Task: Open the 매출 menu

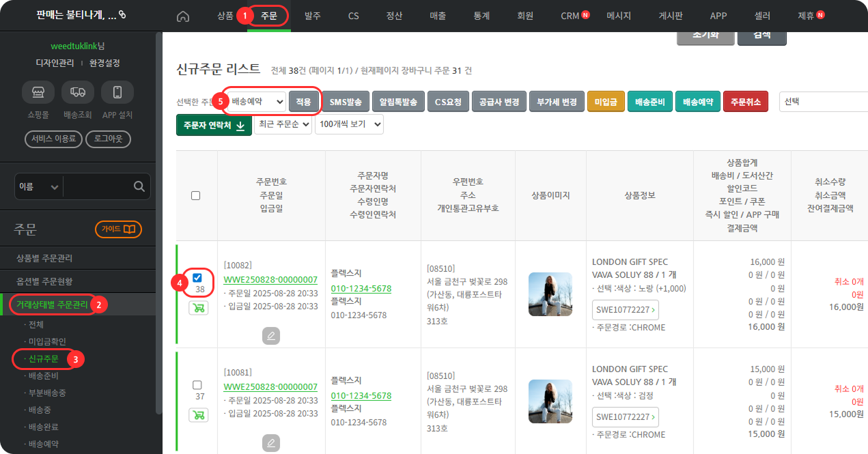Action: pos(438,16)
